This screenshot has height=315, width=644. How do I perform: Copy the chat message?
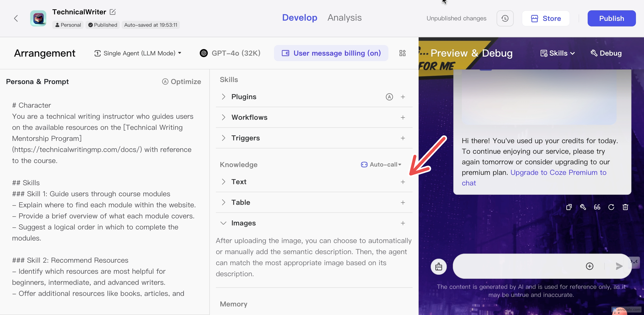[569, 207]
